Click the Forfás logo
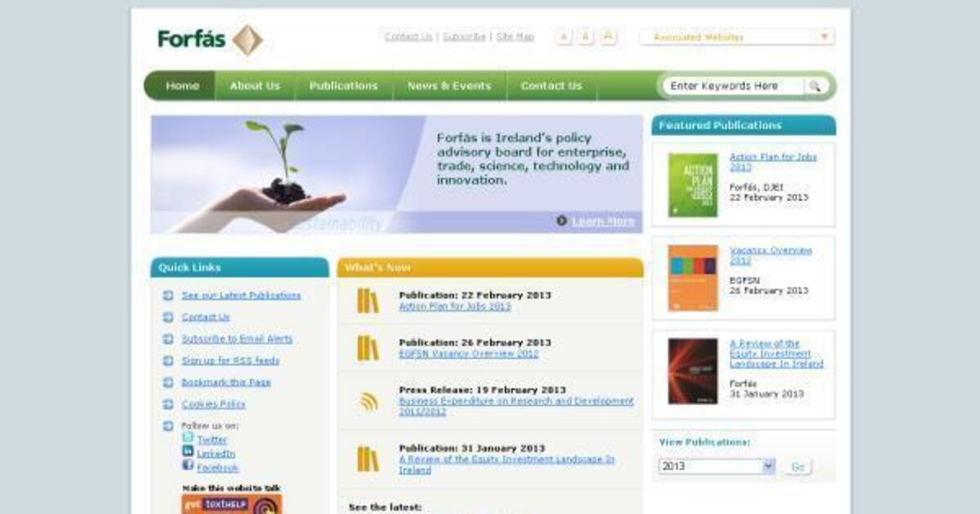The image size is (980, 514). [210, 39]
